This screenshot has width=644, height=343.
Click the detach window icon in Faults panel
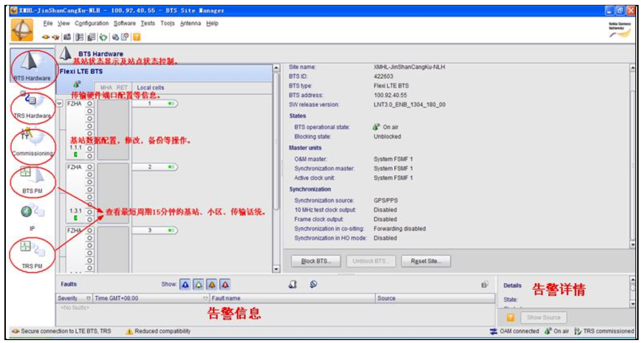click(484, 284)
